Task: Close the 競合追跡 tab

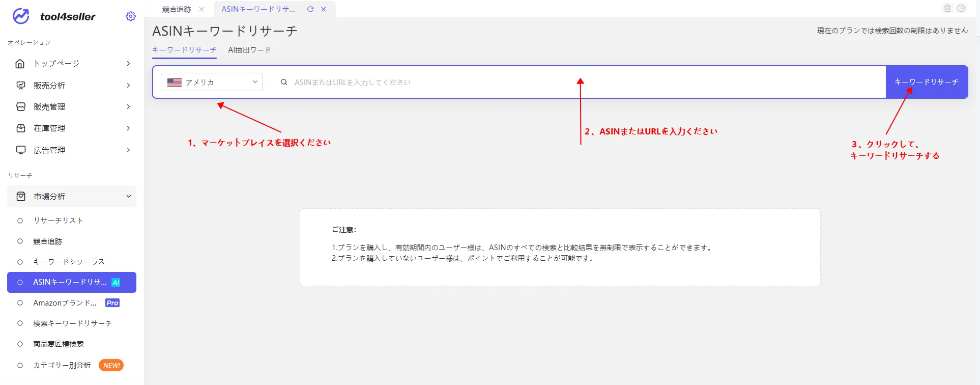Action: 201,9
